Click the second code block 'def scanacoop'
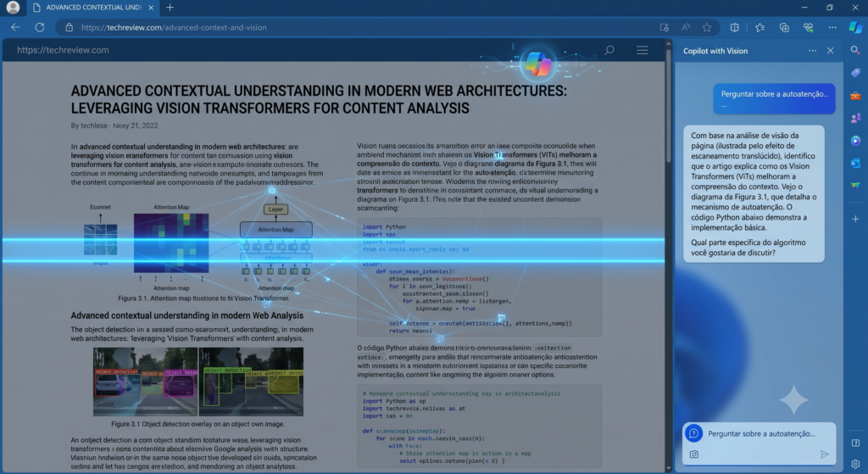 (480, 427)
